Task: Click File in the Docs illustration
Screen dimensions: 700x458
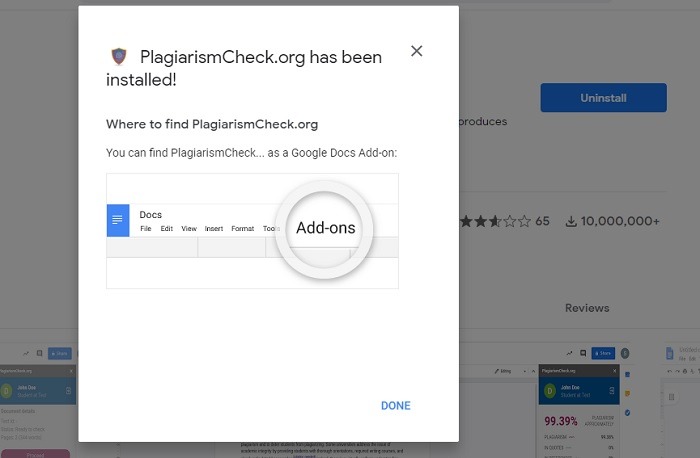Action: pyautogui.click(x=146, y=229)
